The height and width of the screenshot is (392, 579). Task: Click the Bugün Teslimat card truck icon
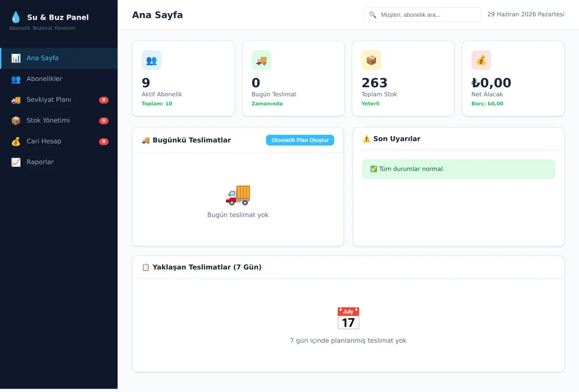pyautogui.click(x=262, y=60)
